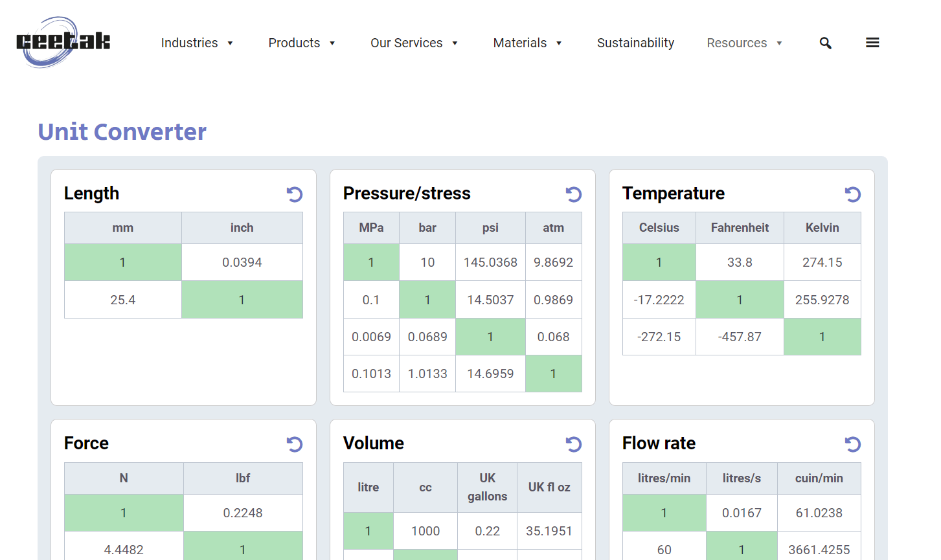Open the site search magnifier
Screen dimensions: 941x560
(825, 43)
